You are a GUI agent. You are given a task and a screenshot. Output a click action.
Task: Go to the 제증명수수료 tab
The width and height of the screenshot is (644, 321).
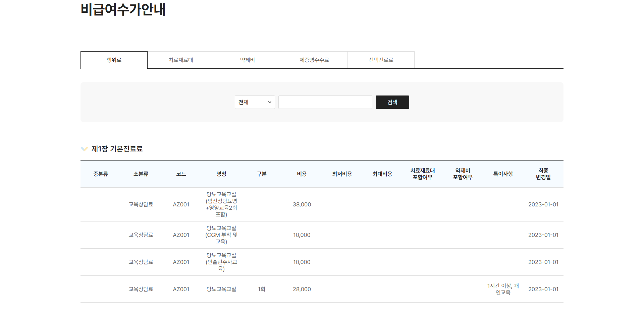point(314,60)
